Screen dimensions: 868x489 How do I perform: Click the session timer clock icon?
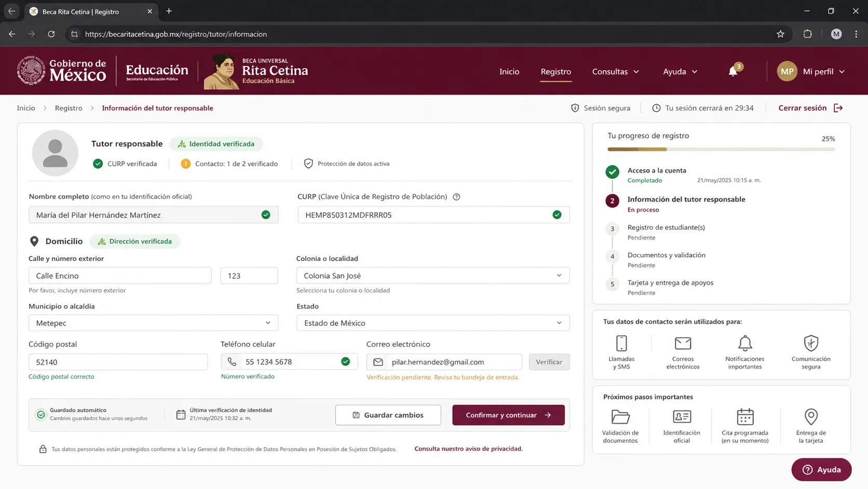tap(656, 108)
